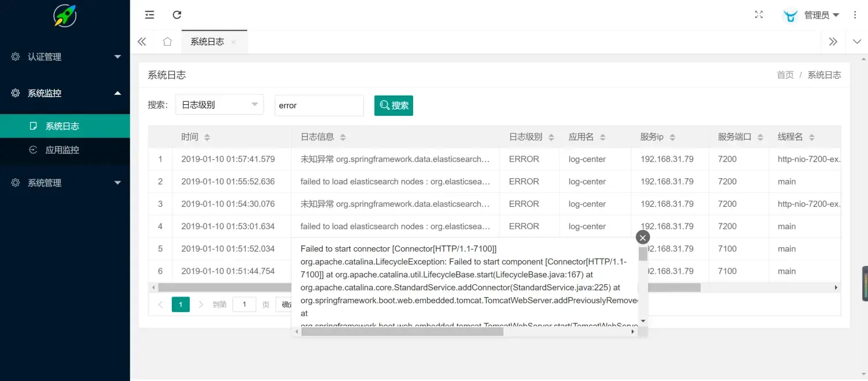This screenshot has height=381, width=868.
Task: Enter fullscreen with the expand arrows icon
Action: [x=759, y=14]
